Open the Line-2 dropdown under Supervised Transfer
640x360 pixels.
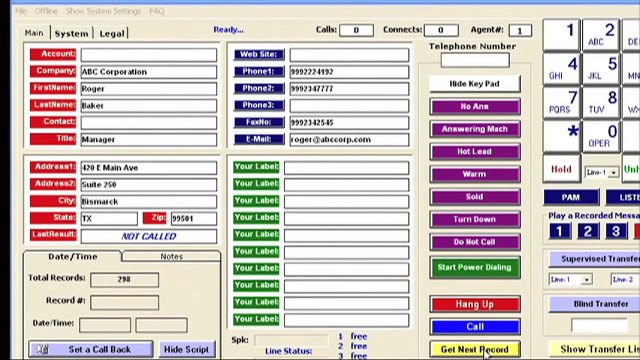pyautogui.click(x=625, y=280)
